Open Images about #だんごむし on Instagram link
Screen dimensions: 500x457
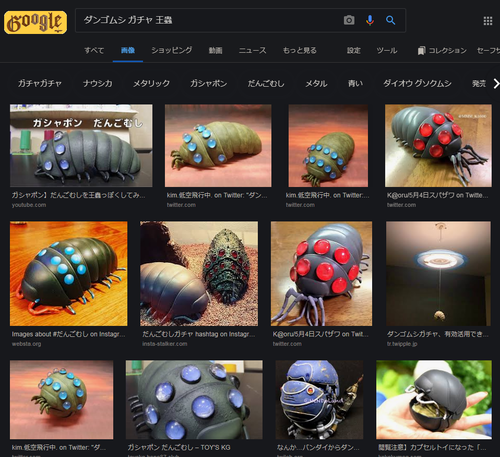(x=68, y=334)
